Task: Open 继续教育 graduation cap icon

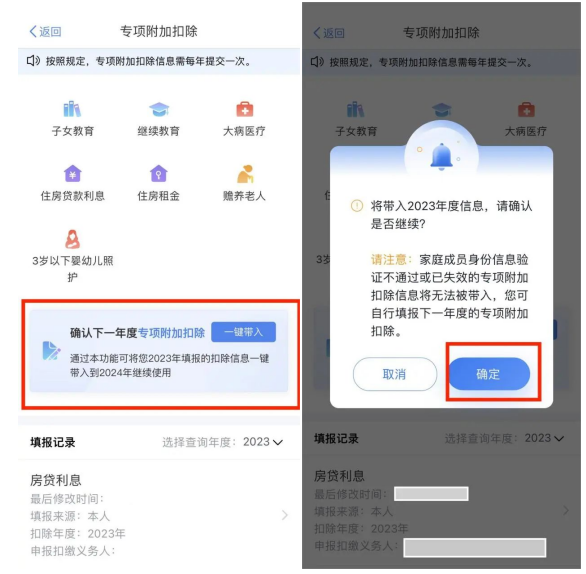Action: tap(159, 109)
